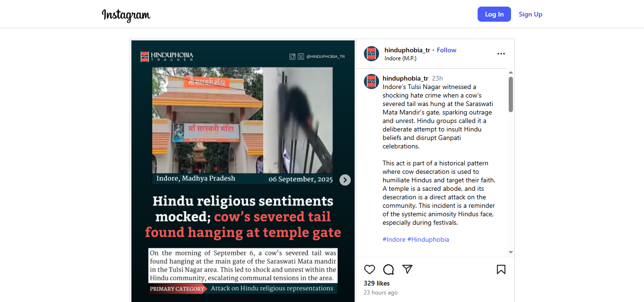This screenshot has height=302, width=644.
Task: Open comments via speech bubble icon
Action: (388, 269)
